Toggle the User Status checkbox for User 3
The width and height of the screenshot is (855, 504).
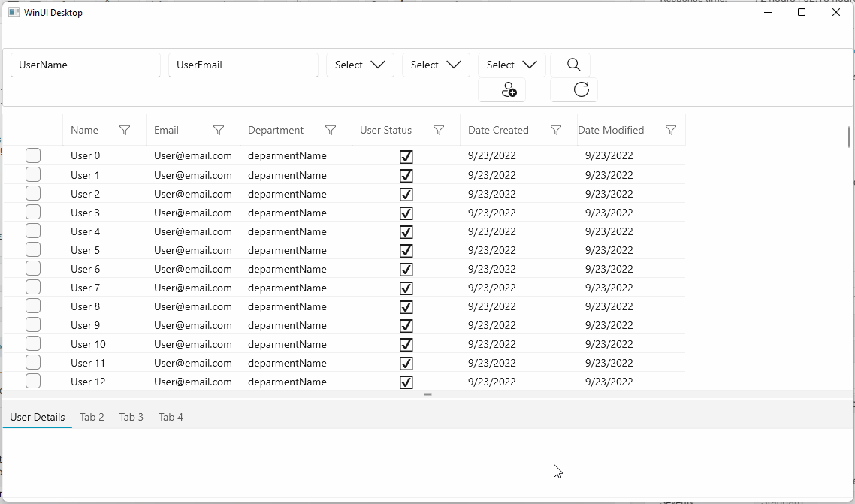[x=406, y=213]
